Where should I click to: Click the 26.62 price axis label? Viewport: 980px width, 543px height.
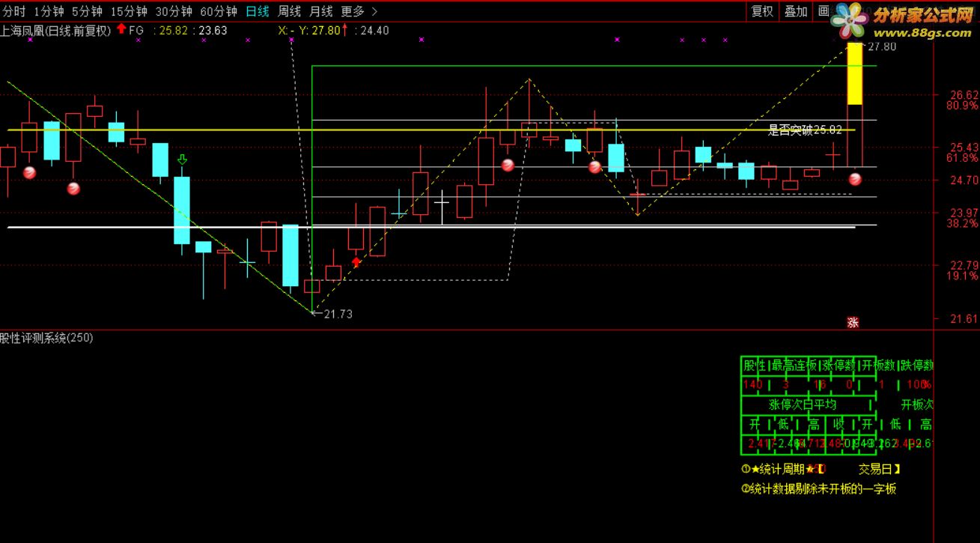964,95
